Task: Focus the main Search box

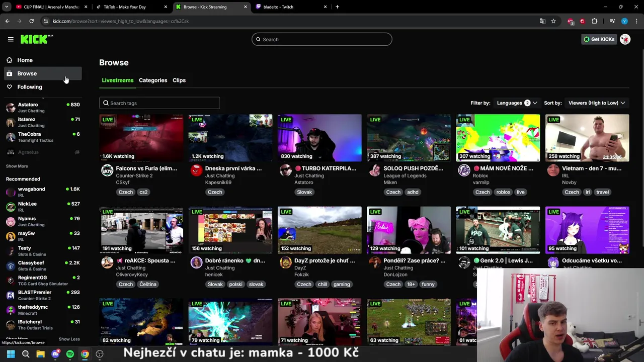Action: (322, 39)
